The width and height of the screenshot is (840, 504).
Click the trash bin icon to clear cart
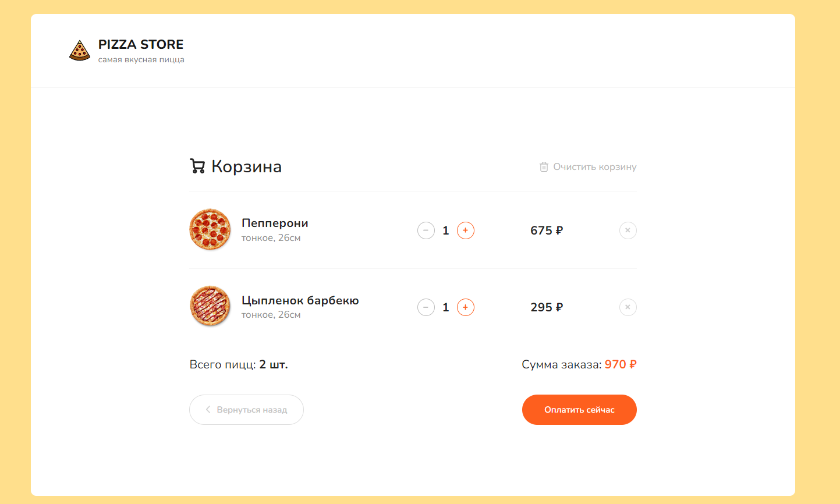point(544,166)
